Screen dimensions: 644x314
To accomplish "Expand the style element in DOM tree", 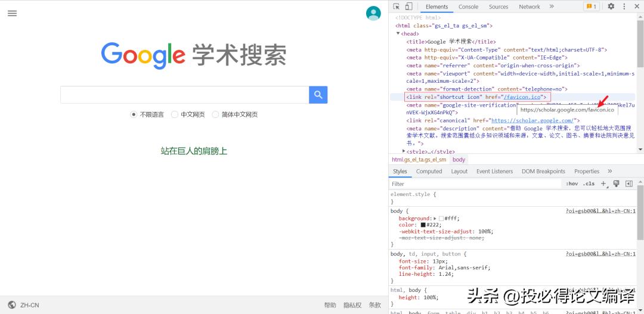I will 404,151.
